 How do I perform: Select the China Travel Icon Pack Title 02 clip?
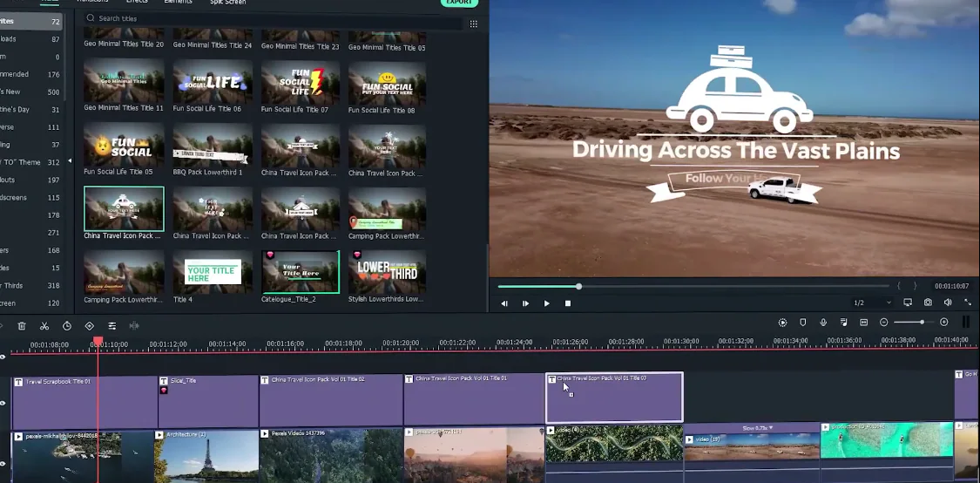(331, 401)
